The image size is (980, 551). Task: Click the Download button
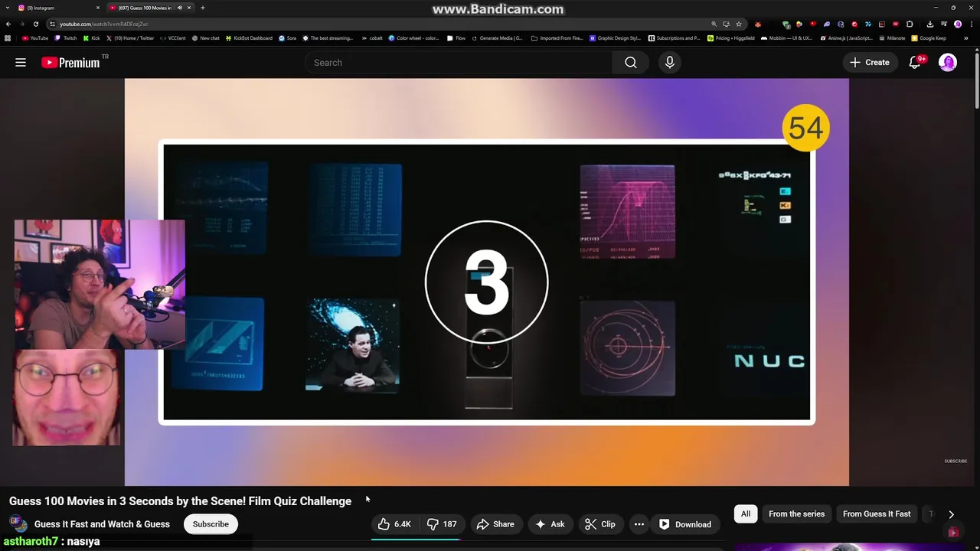685,524
